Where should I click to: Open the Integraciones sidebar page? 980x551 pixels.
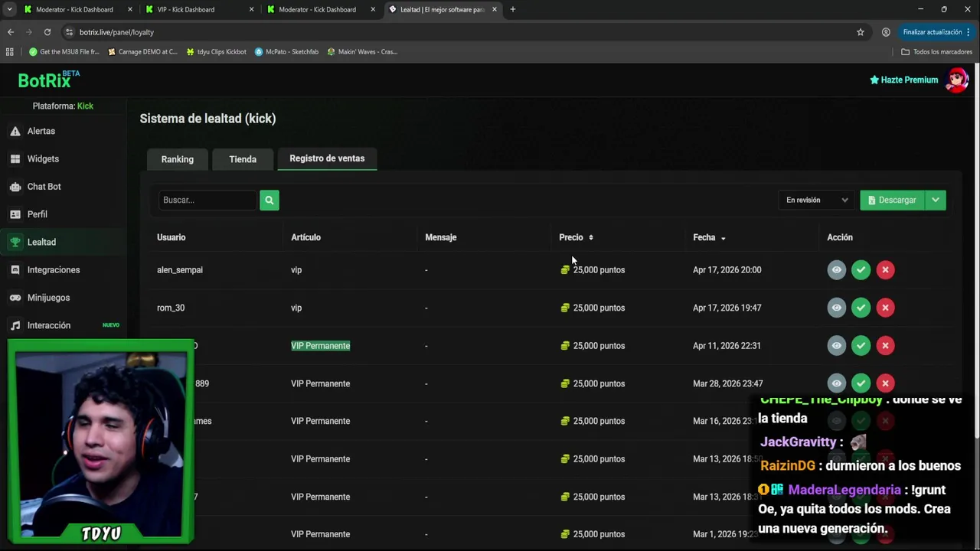(53, 270)
